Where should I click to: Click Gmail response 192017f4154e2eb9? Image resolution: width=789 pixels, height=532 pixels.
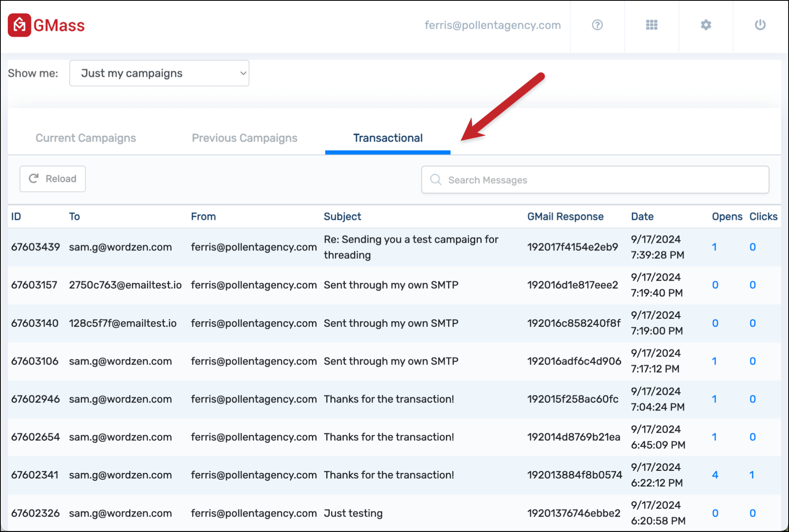tap(573, 247)
